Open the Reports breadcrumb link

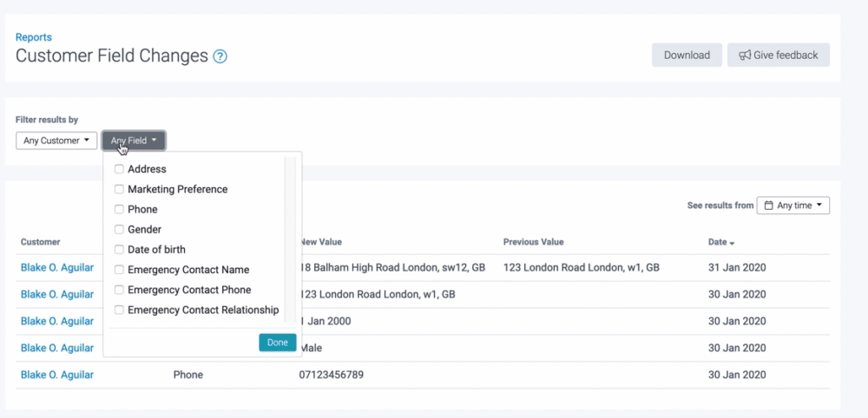[34, 37]
